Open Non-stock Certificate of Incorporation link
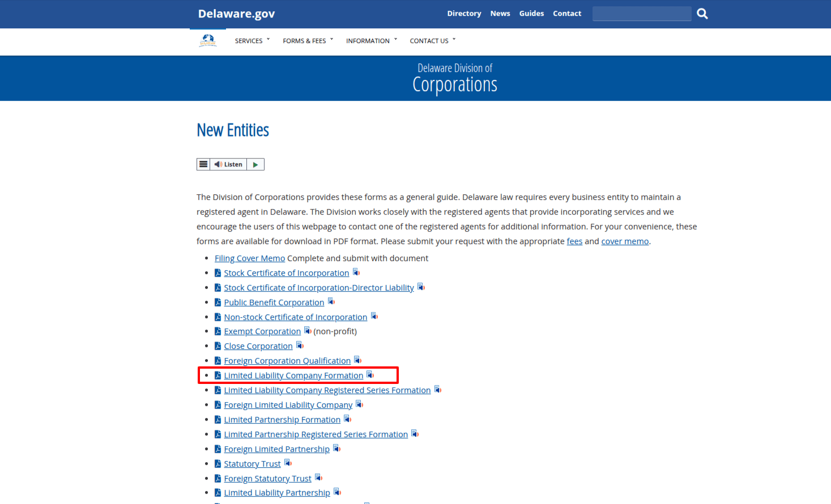Viewport: 831px width, 504px height. (x=296, y=317)
